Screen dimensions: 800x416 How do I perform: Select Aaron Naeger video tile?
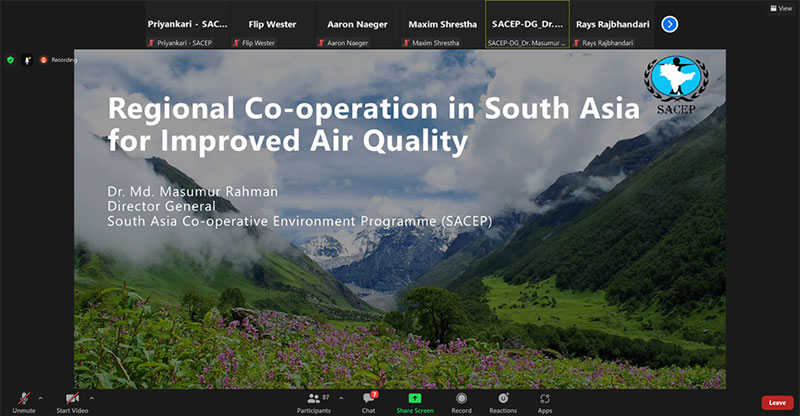coord(357,24)
